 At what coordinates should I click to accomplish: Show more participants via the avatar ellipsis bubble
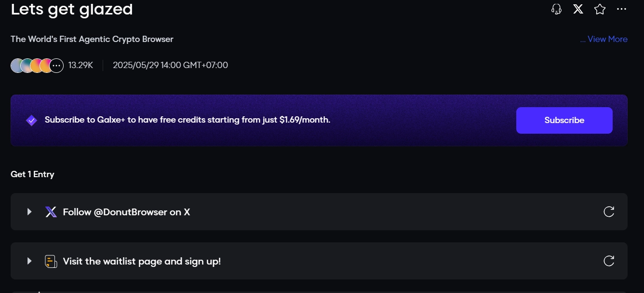57,65
